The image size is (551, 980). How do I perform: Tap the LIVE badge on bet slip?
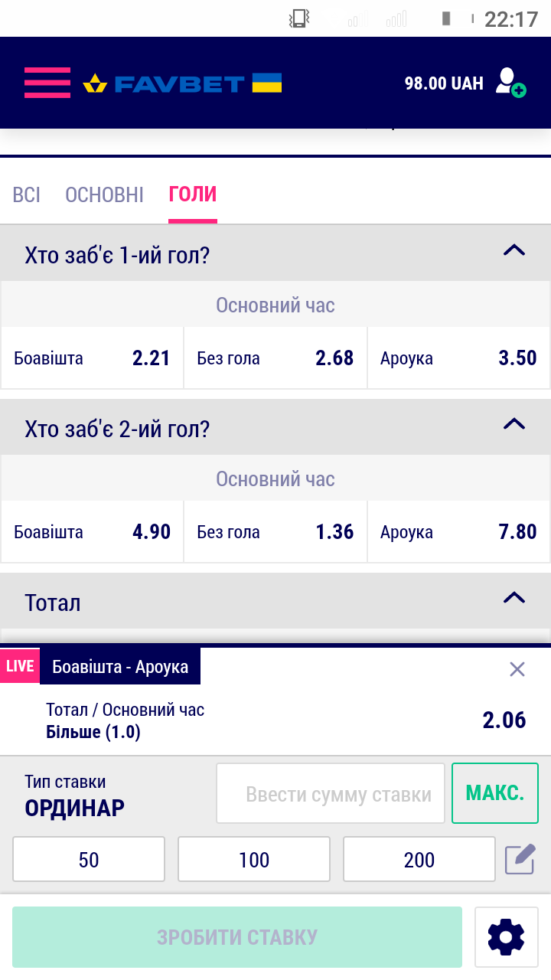point(20,666)
